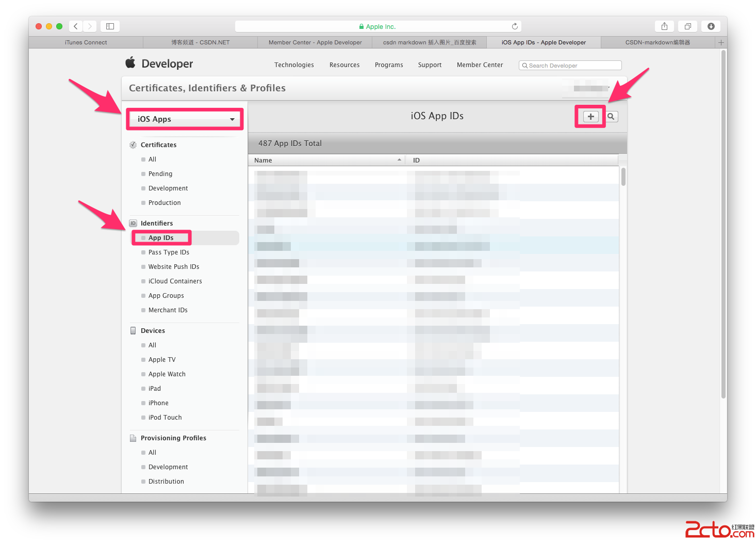Open Website Push IDs
This screenshot has width=756, height=543.
coord(174,267)
